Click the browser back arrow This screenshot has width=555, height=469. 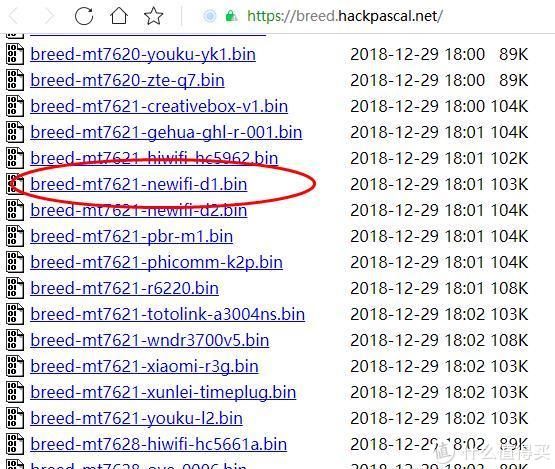point(13,16)
